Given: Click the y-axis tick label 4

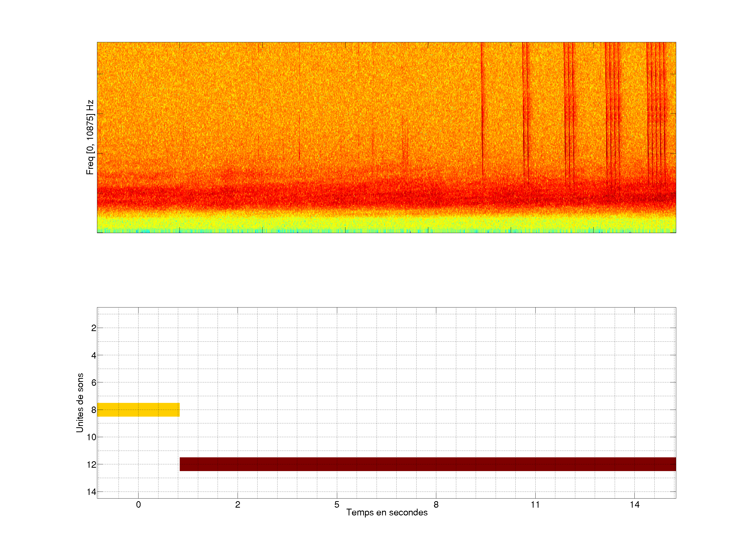Looking at the screenshot, I should pos(94,355).
